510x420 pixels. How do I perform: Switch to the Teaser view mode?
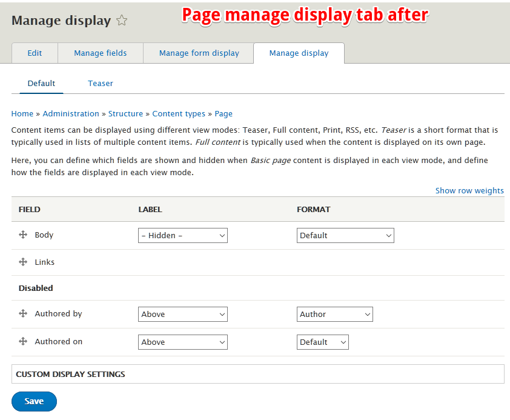click(x=100, y=83)
